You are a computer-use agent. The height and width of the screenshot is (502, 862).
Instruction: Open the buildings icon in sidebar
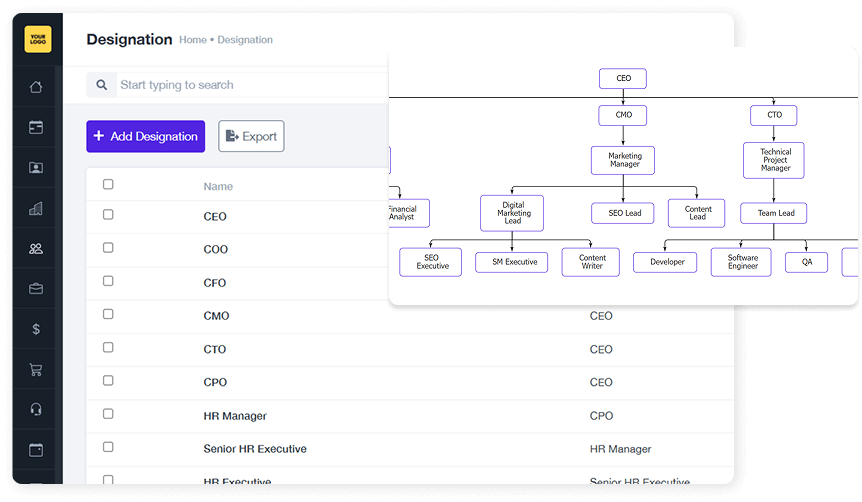click(x=36, y=209)
